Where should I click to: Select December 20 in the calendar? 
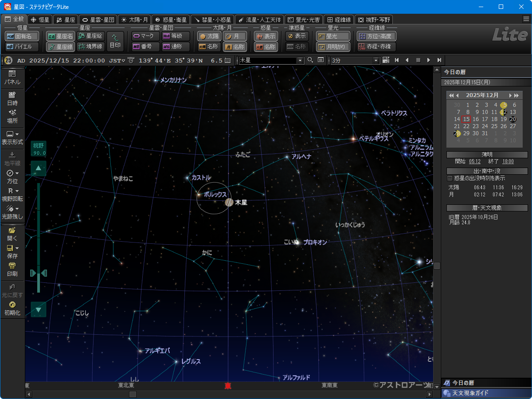click(512, 119)
